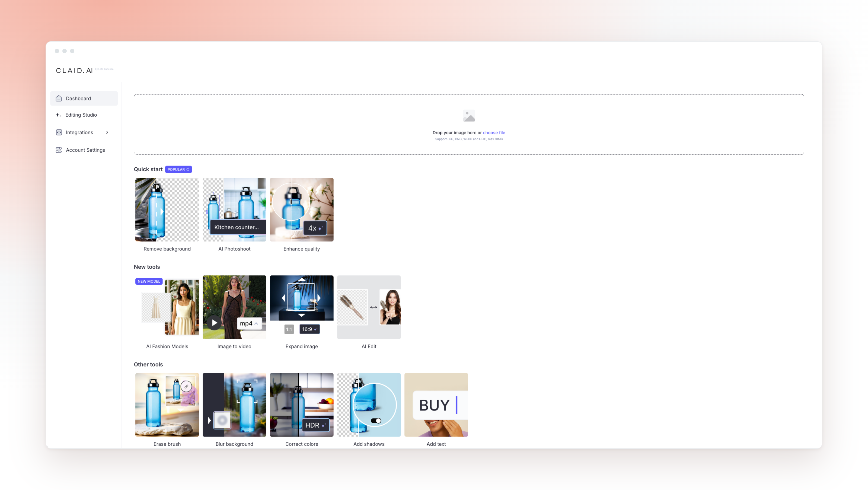Open the mp4 format dropdown
868x490 pixels.
249,323
